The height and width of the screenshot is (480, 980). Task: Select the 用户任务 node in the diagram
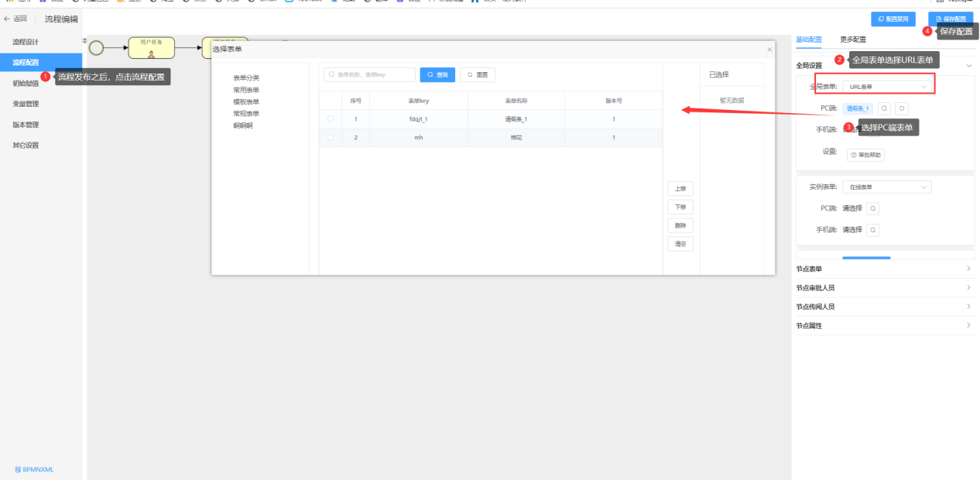(x=152, y=48)
